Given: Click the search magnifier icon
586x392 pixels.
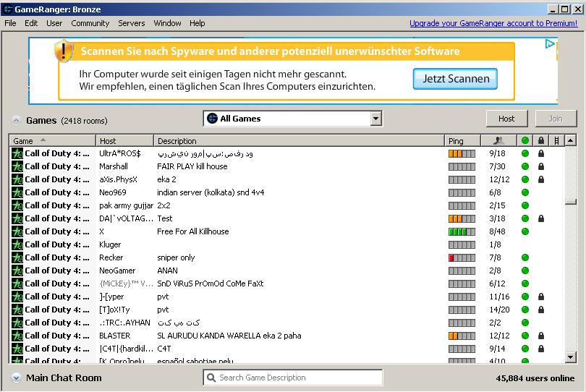Looking at the screenshot, I should [x=211, y=378].
